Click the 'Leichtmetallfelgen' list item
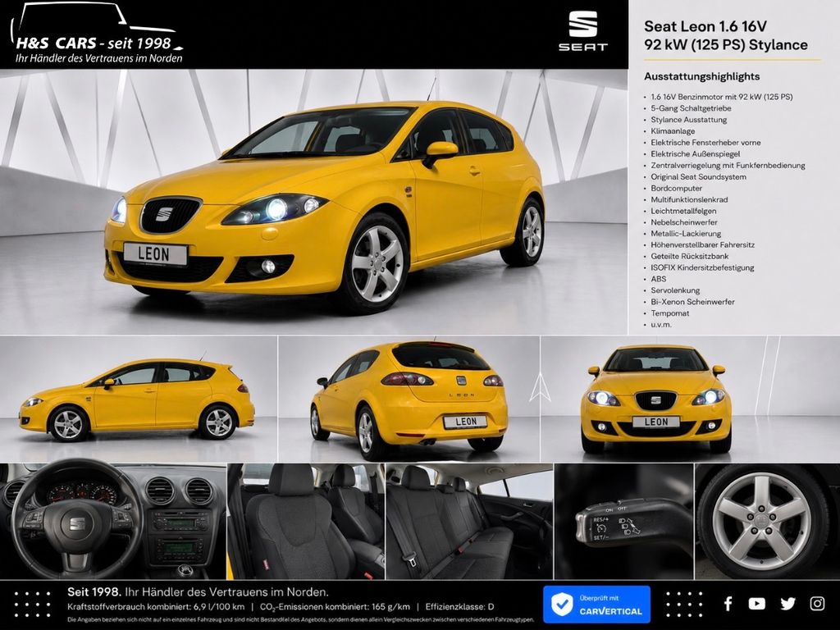 click(683, 211)
